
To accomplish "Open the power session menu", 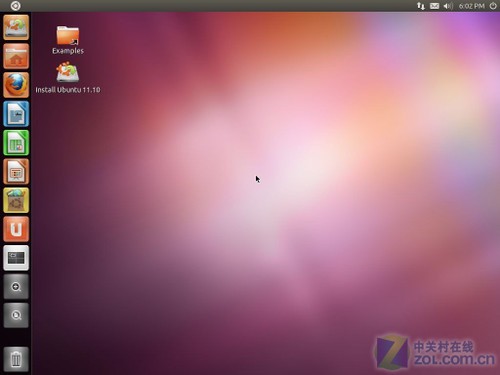I will point(493,6).
